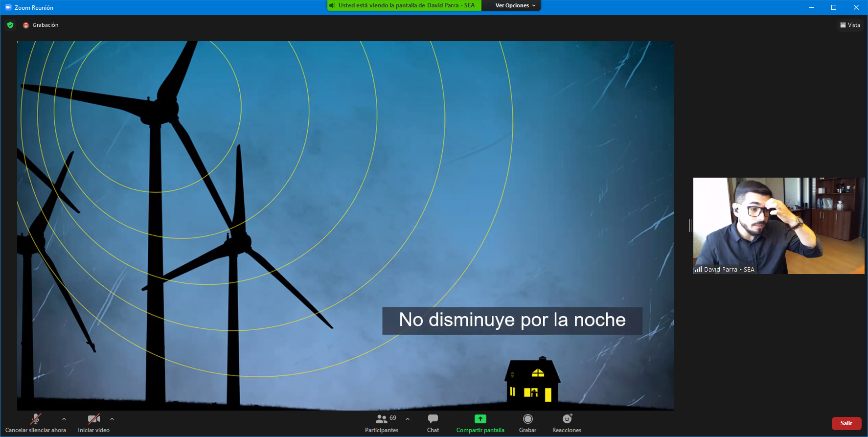Screen dimensions: 868x437
Task: Expand video options arrow beside camera
Action: [112, 419]
